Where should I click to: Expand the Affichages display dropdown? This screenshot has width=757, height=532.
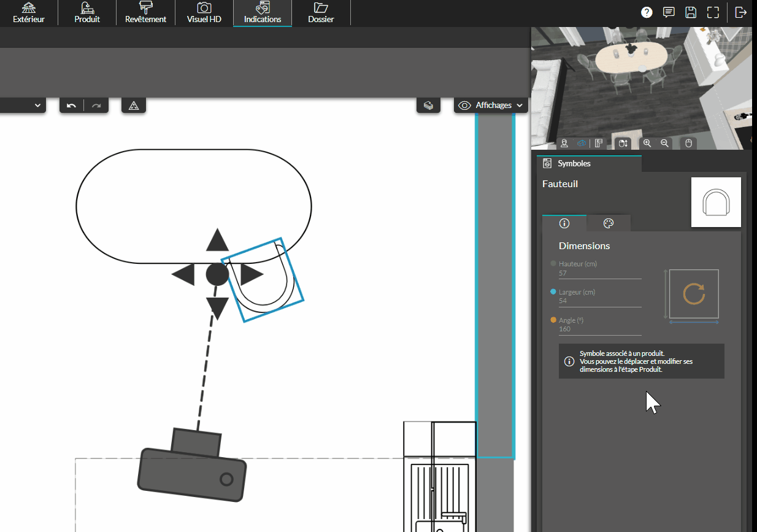point(491,106)
